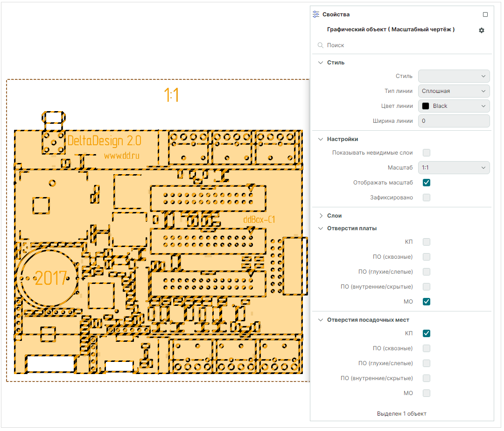The width and height of the screenshot is (504, 431).
Task: Collapse the Отверстия платы section
Action: point(321,228)
